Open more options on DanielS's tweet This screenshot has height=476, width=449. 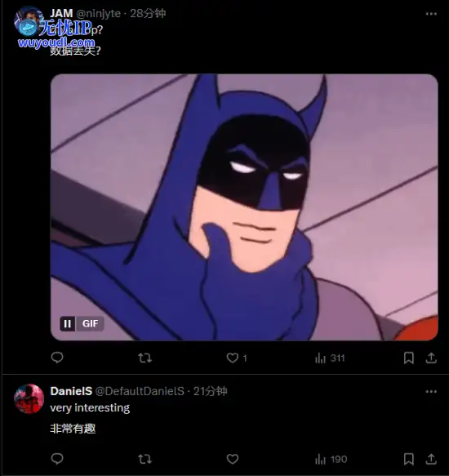(431, 392)
